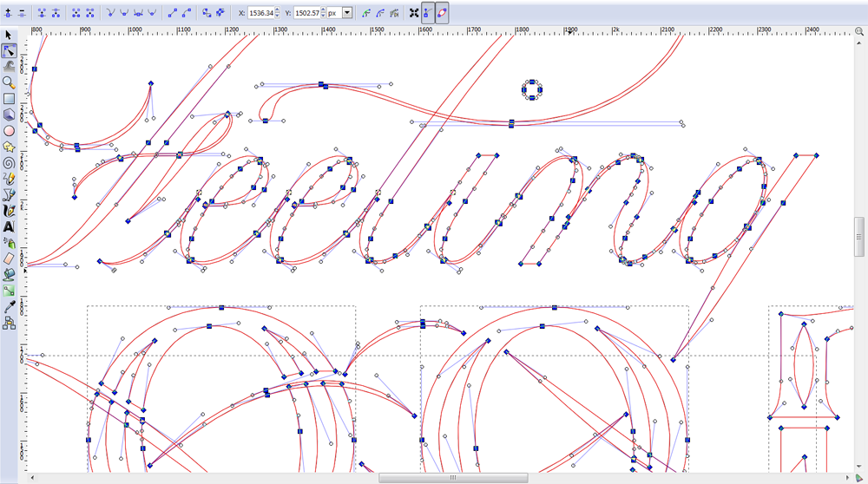Viewport: 868px width, 484px height.
Task: Decrease the Y coordinate with down arrow
Action: (x=323, y=16)
